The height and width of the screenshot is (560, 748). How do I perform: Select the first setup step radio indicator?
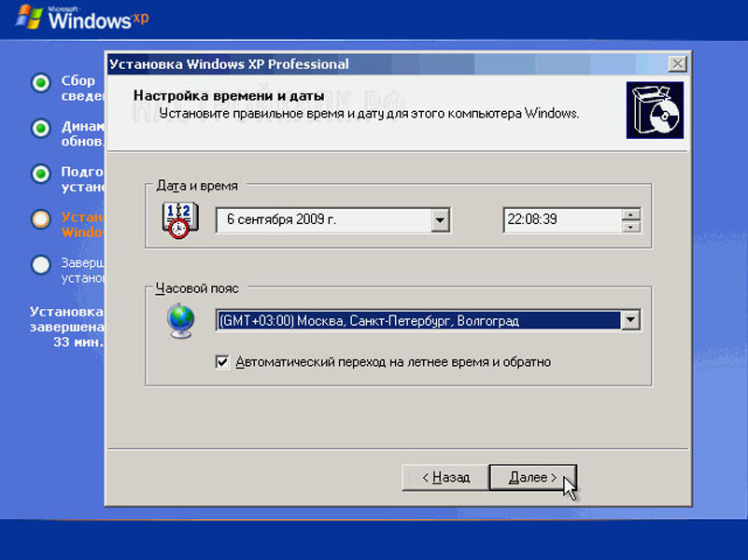[40, 83]
